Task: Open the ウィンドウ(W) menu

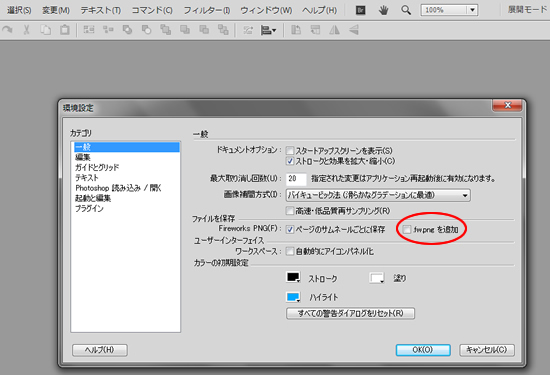Action: click(x=266, y=10)
